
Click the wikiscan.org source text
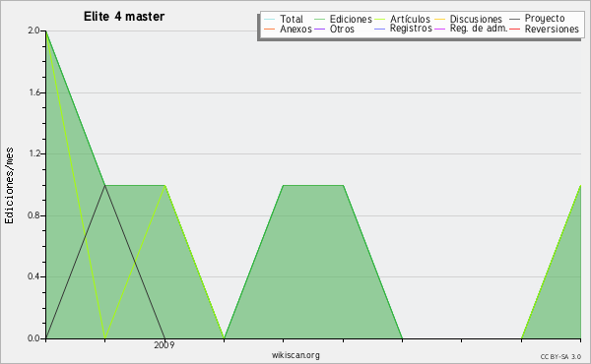tap(295, 355)
